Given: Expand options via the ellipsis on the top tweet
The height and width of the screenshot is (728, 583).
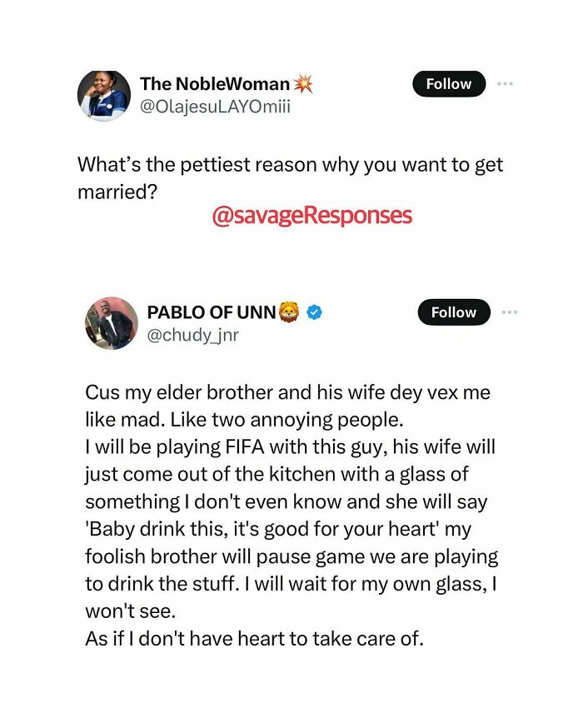Looking at the screenshot, I should 506,83.
